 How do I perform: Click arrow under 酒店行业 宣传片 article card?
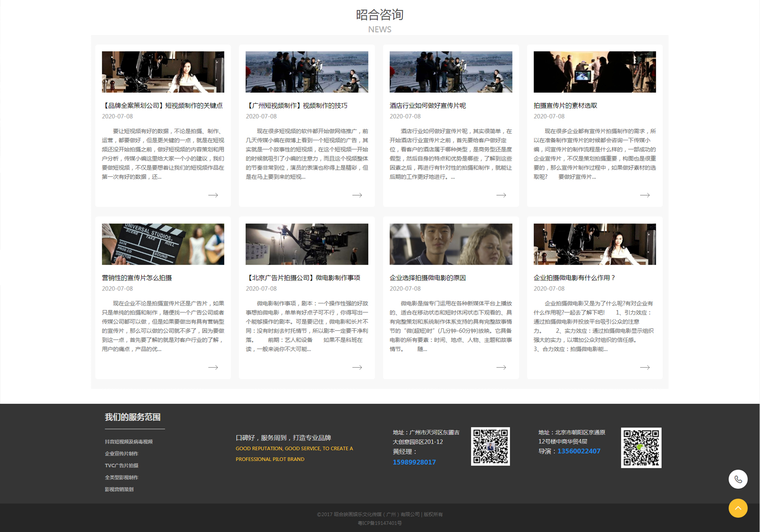point(501,195)
